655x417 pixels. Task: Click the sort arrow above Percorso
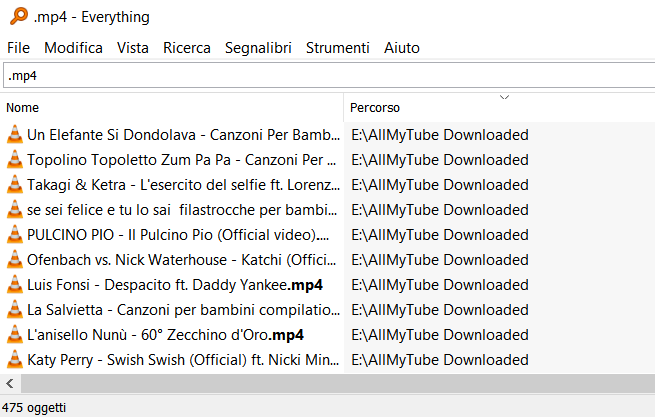pyautogui.click(x=504, y=97)
